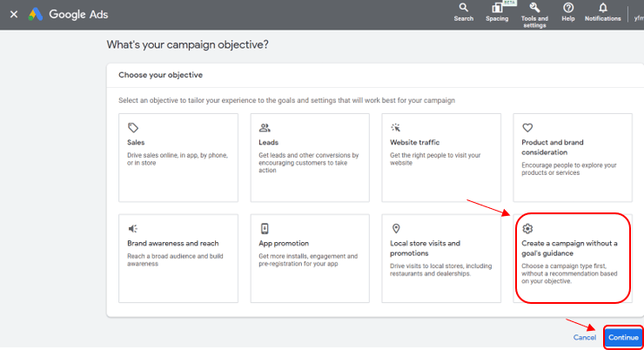Image resolution: width=644 pixels, height=350 pixels.
Task: Select the Sales objective card
Action: coord(178,157)
